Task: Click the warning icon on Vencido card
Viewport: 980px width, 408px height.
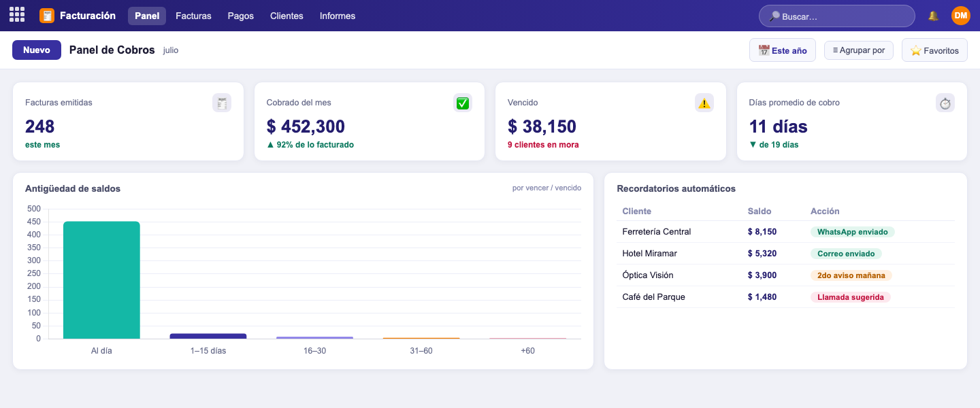Action: 704,103
